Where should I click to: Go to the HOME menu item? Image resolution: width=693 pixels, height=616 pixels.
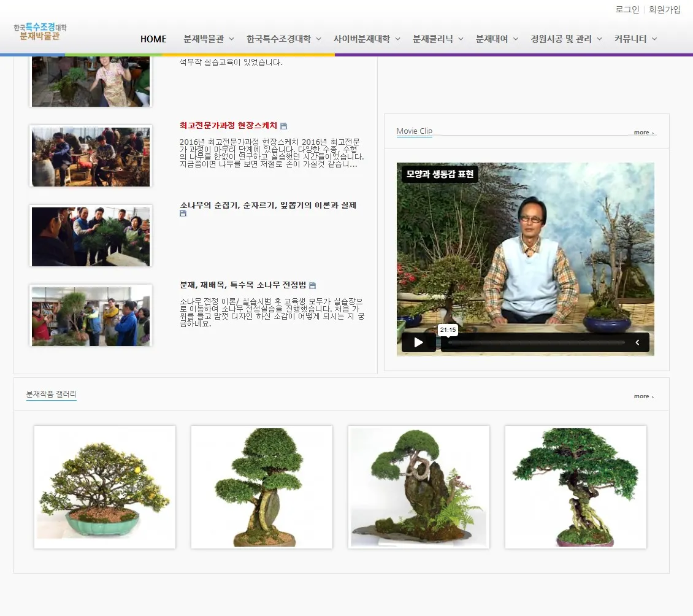click(x=153, y=39)
